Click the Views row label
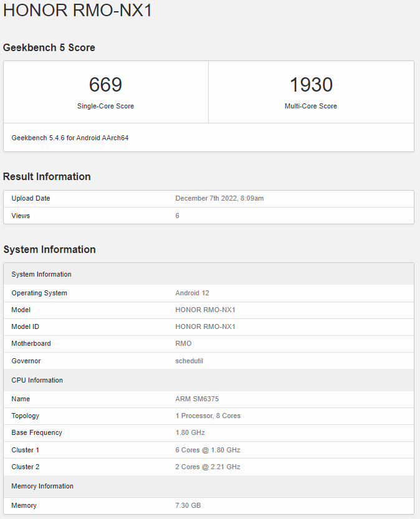Screen dimensions: 420x519 point(21,216)
